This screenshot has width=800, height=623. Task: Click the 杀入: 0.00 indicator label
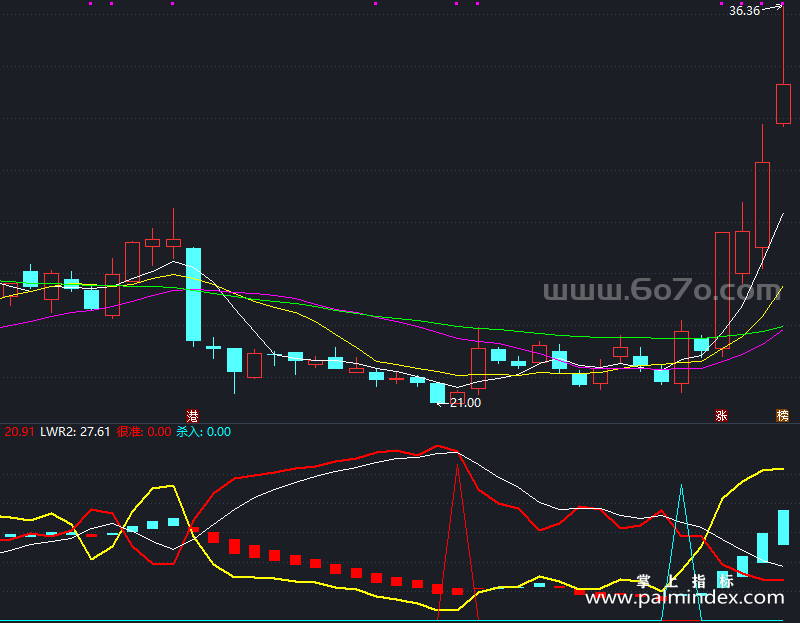click(204, 432)
